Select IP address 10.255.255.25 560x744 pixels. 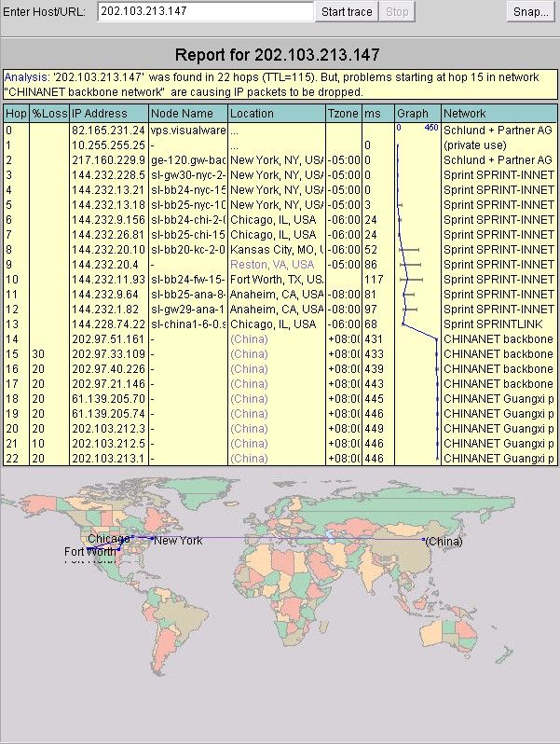coord(109,145)
